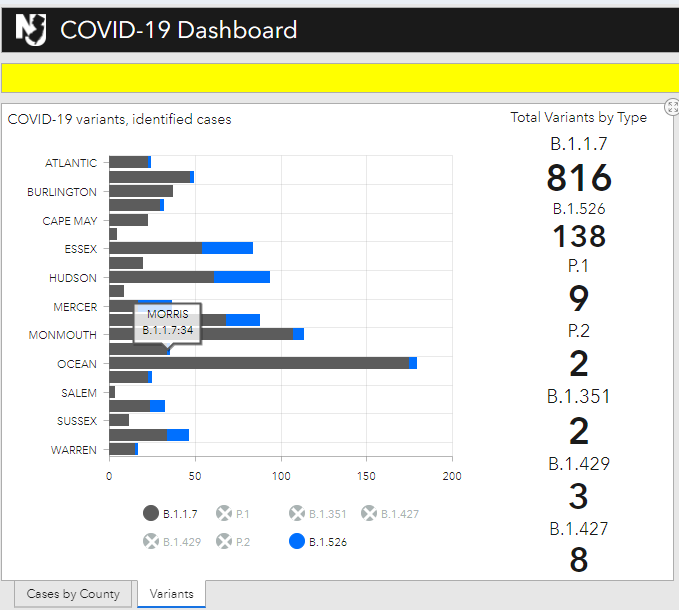Click the blue segment of ESSEX bar

click(227, 248)
